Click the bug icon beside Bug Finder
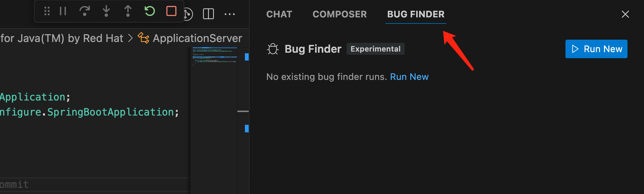The height and width of the screenshot is (194, 644). 273,49
